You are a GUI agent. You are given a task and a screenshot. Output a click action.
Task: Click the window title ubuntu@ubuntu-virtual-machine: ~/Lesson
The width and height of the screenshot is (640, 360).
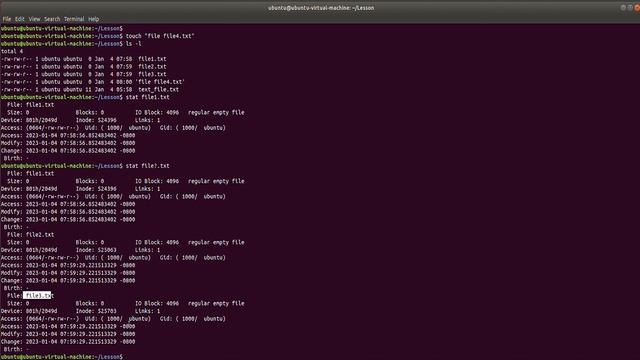click(x=321, y=8)
